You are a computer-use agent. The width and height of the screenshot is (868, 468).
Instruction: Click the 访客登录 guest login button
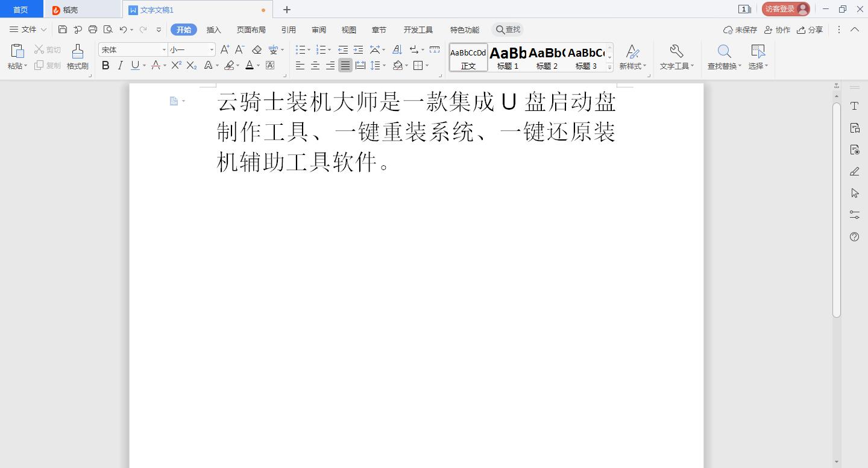786,9
